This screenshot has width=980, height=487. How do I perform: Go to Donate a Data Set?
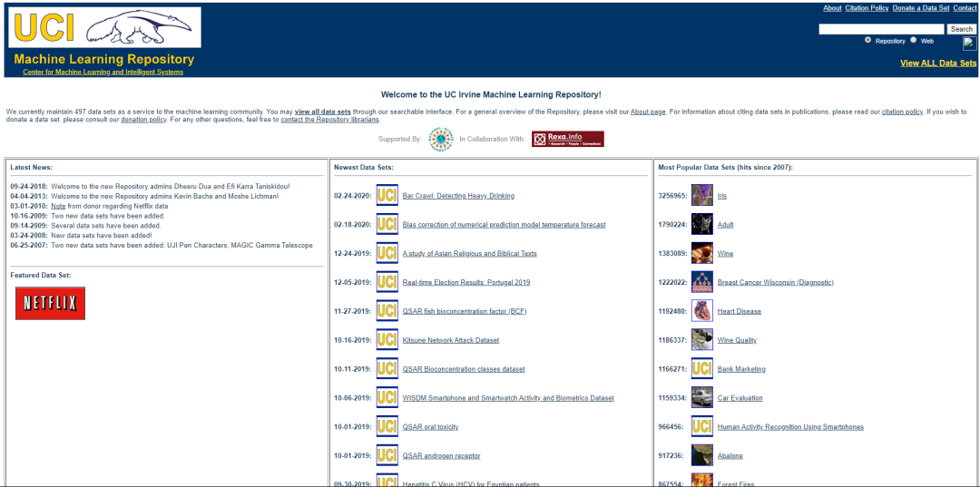(x=920, y=8)
